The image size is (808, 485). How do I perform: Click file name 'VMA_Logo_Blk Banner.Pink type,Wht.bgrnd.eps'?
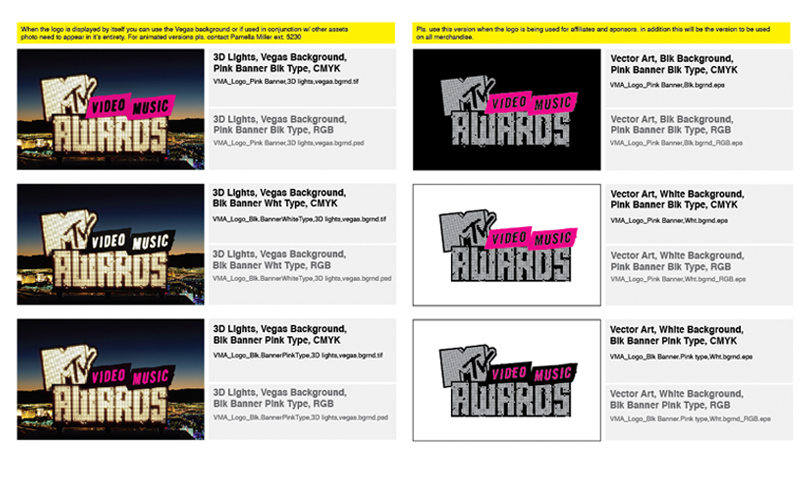681,357
